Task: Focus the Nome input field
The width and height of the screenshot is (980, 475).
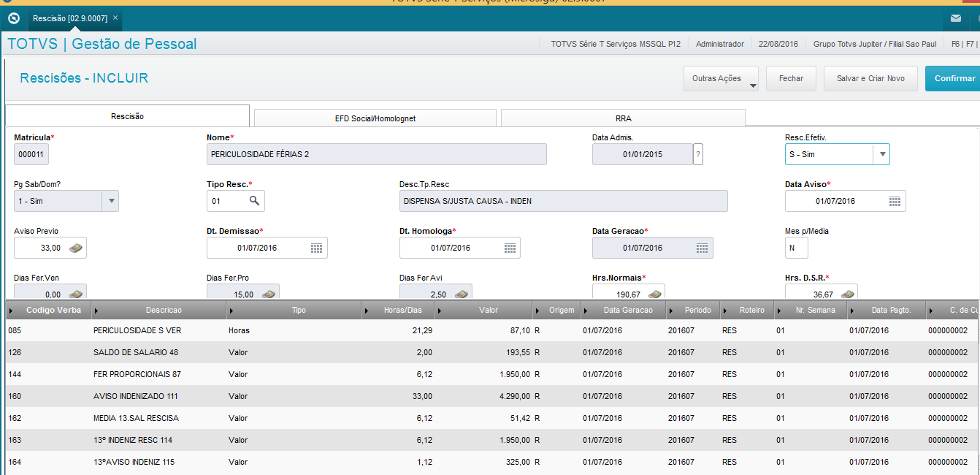Action: 377,154
